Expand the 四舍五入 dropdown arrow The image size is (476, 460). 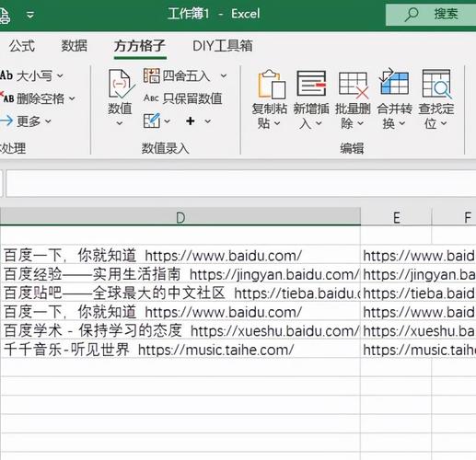click(x=224, y=75)
